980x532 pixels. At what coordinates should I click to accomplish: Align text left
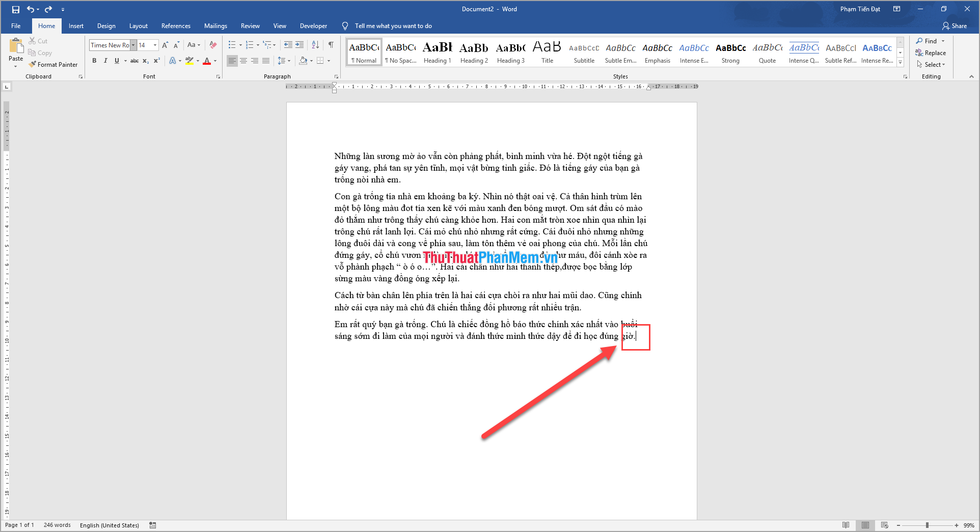click(232, 61)
